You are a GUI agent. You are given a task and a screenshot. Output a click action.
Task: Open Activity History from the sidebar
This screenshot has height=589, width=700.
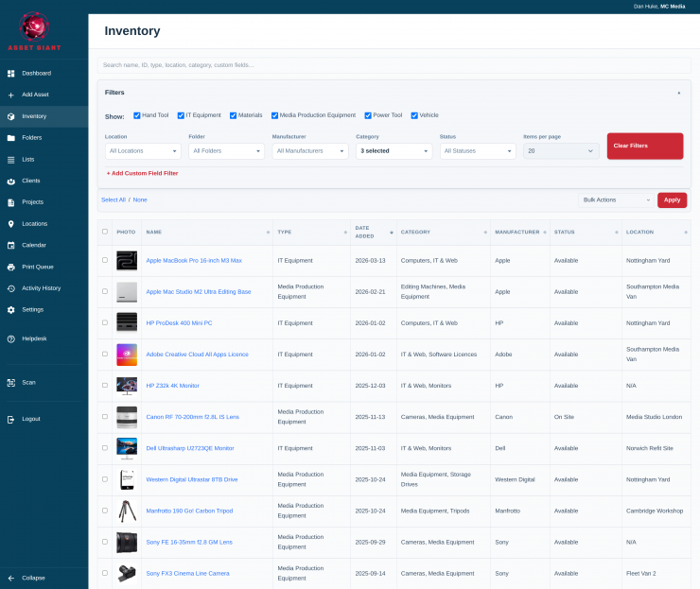pos(41,288)
